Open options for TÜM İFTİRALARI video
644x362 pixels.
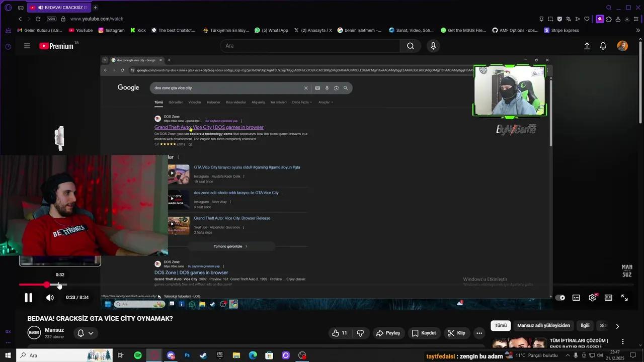(622, 341)
